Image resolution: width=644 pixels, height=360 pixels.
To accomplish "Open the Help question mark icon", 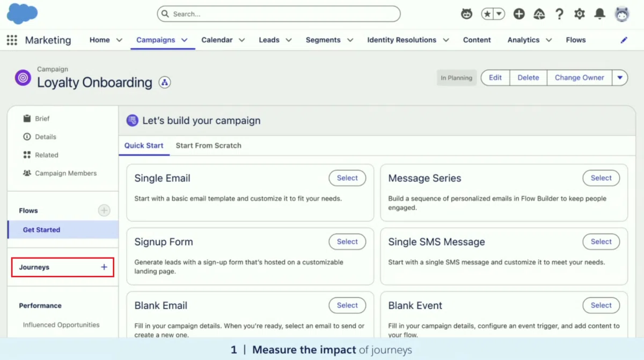I will (559, 14).
